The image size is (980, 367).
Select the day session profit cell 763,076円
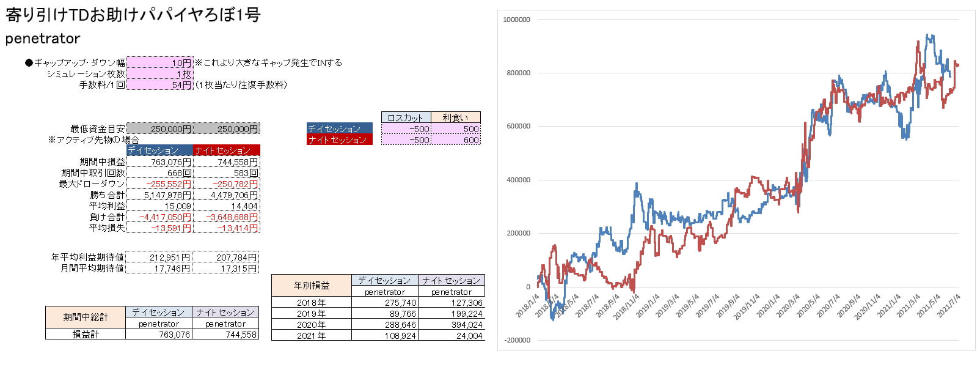[x=159, y=162]
